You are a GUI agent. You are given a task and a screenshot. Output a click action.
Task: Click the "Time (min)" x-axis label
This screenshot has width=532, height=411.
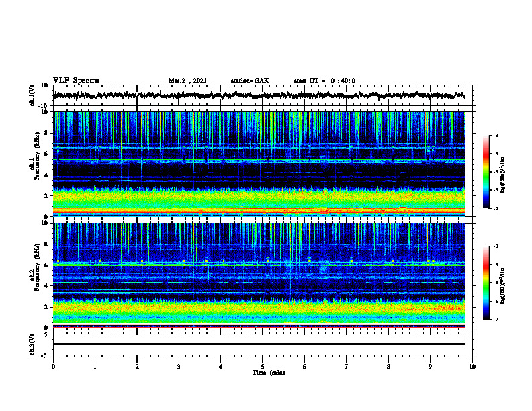tap(269, 373)
